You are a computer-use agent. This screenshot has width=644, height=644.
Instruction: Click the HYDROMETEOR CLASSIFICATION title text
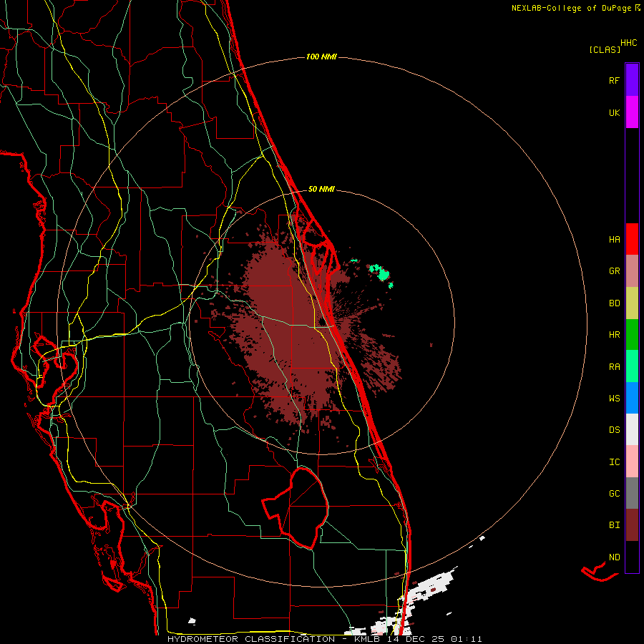tap(251, 639)
